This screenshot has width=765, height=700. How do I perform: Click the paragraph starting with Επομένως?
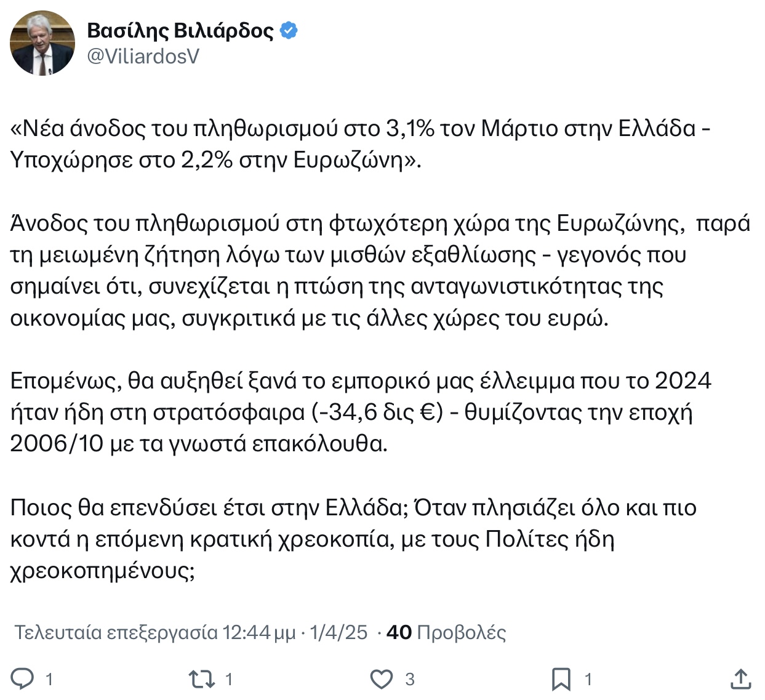(361, 412)
